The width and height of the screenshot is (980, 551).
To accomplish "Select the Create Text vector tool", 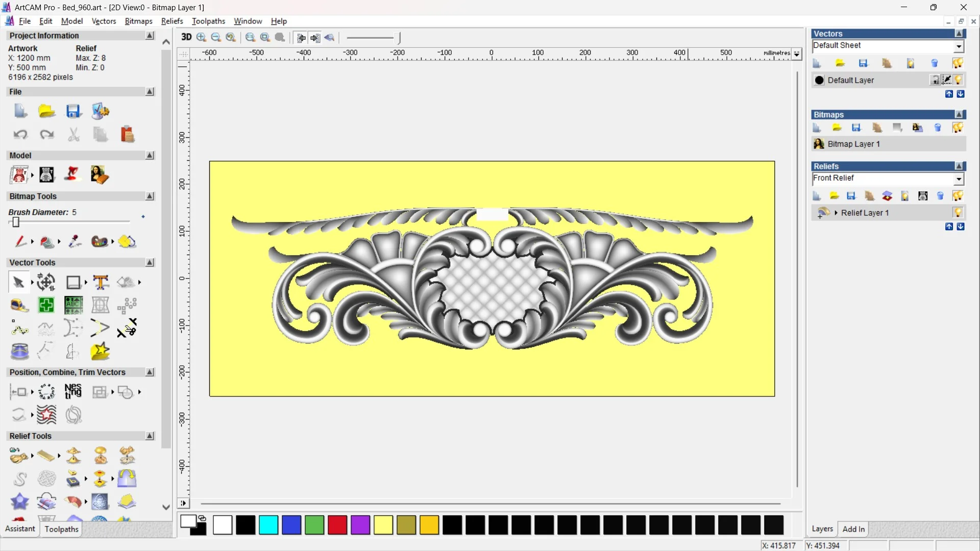I will 101,282.
